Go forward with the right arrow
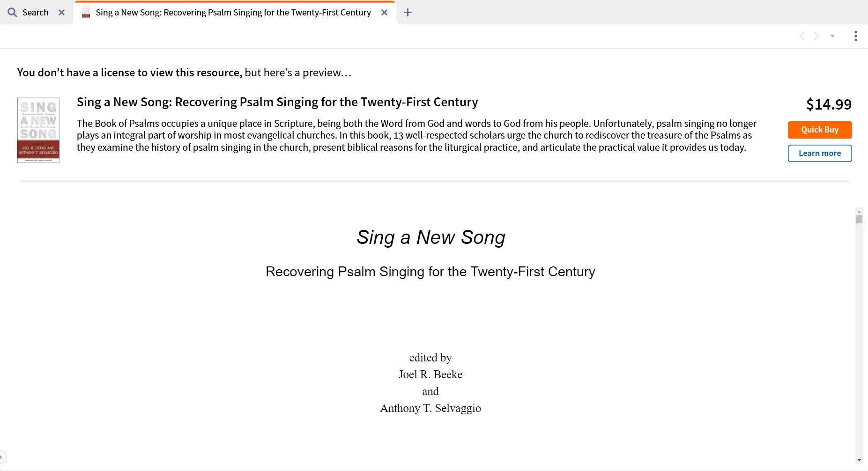Viewport: 868px width, 471px height. point(816,36)
